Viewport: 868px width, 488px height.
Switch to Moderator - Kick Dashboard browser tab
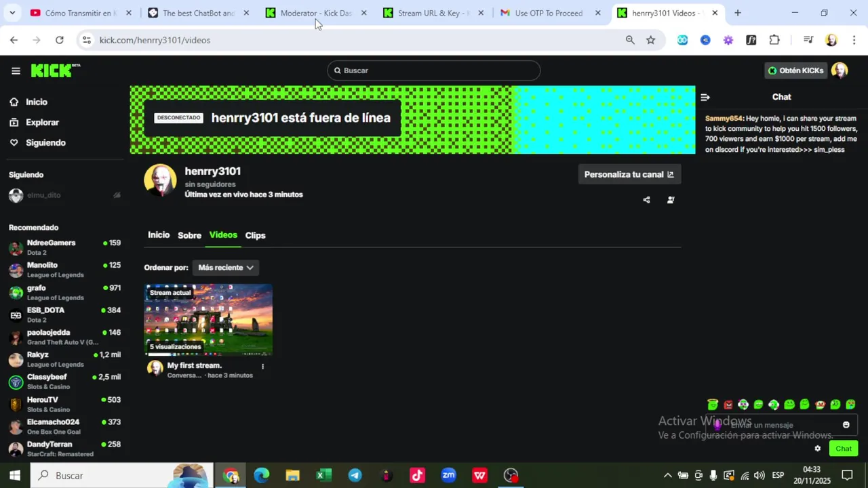coord(316,13)
